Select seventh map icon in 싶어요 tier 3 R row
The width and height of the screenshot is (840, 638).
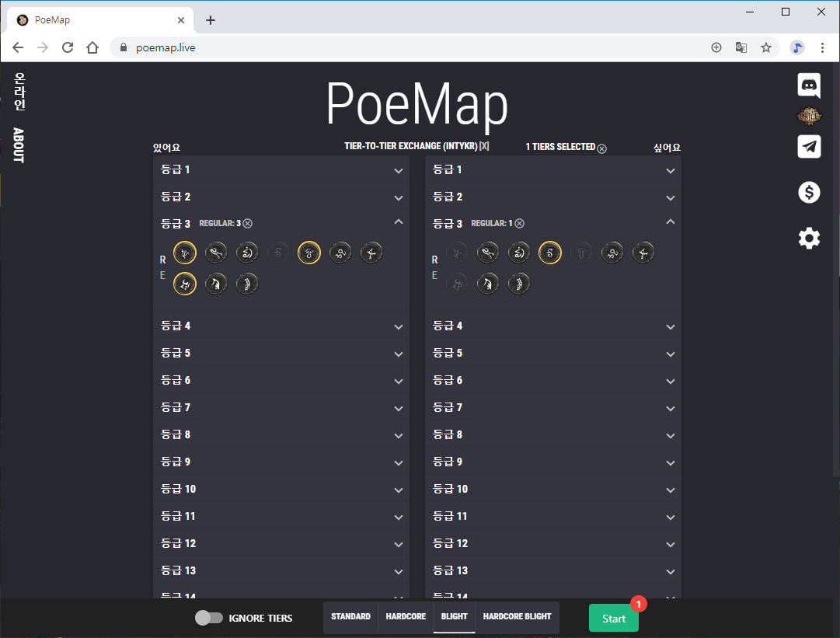click(643, 253)
